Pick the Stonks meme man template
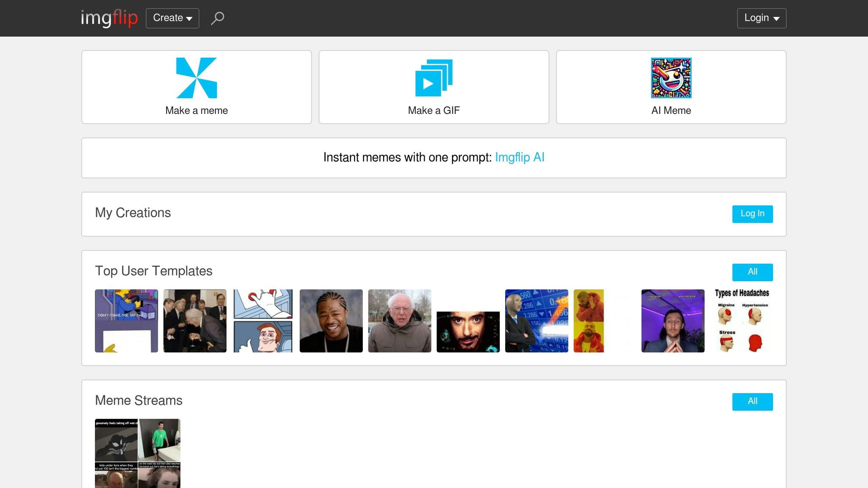This screenshot has height=488, width=868. point(537,321)
